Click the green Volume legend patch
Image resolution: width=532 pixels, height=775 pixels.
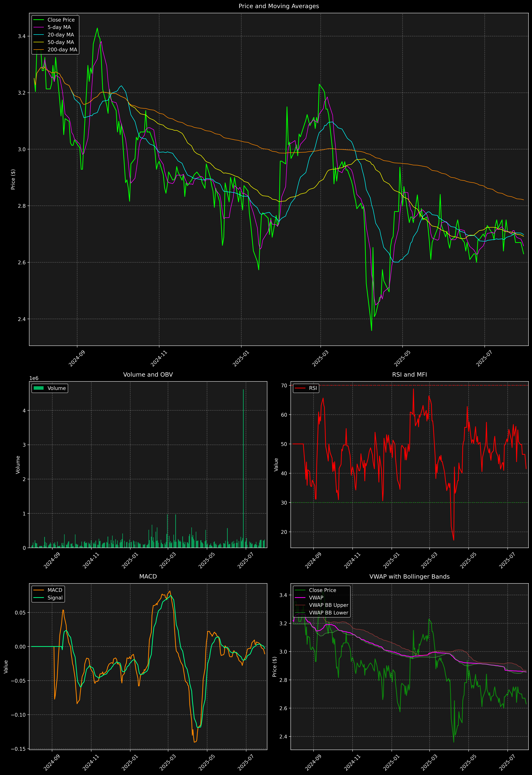tap(39, 388)
